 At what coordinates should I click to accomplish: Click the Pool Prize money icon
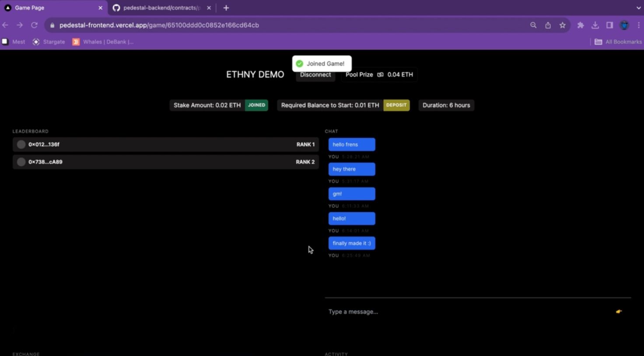380,75
